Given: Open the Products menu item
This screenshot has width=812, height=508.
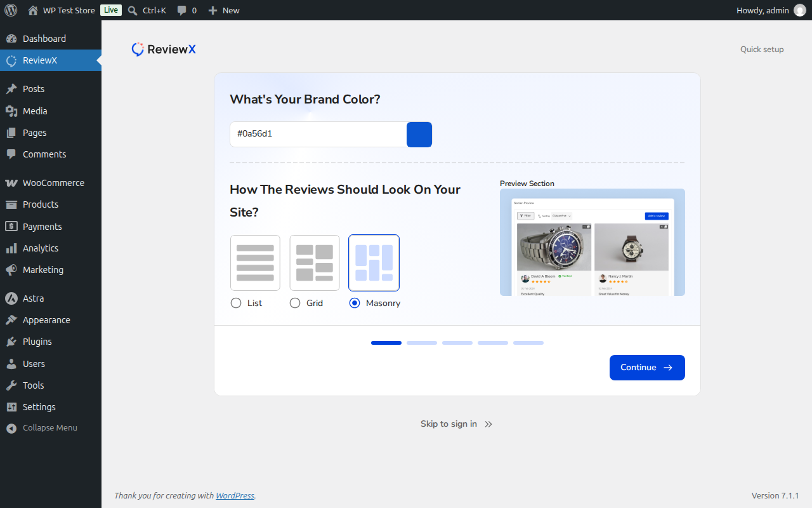Looking at the screenshot, I should 51,204.
